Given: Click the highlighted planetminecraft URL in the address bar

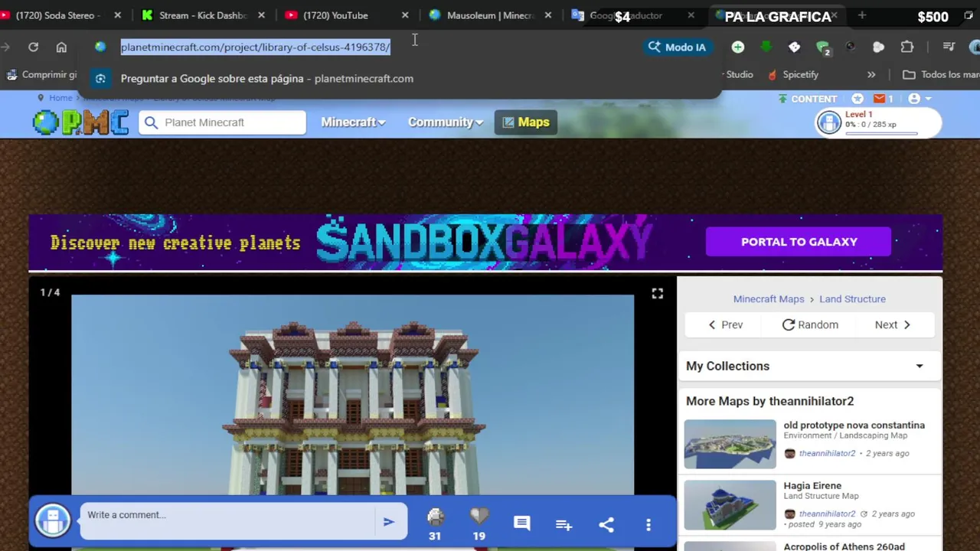Looking at the screenshot, I should (255, 47).
